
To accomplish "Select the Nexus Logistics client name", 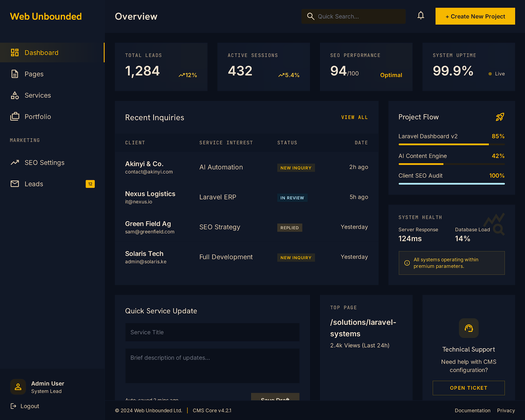I will pos(150,194).
